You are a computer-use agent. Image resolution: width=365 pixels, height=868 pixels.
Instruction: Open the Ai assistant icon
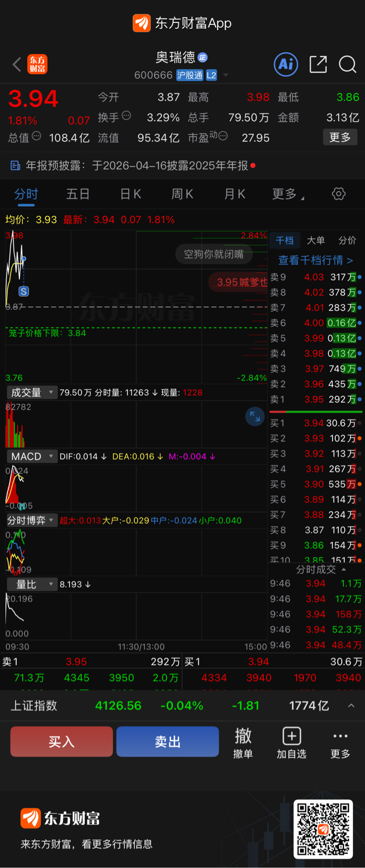(x=286, y=64)
